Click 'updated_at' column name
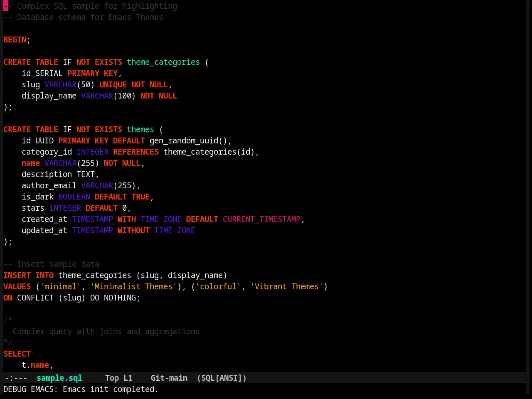Screen dimensions: 532x399 (44, 230)
